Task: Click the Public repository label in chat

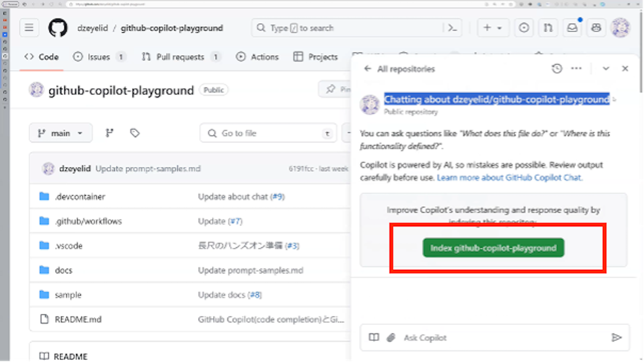Action: pyautogui.click(x=411, y=112)
